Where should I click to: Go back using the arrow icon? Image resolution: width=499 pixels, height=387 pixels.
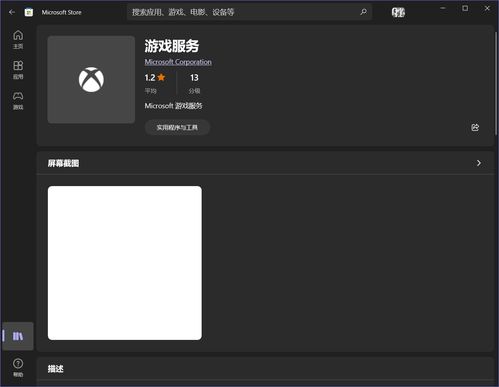(12, 12)
